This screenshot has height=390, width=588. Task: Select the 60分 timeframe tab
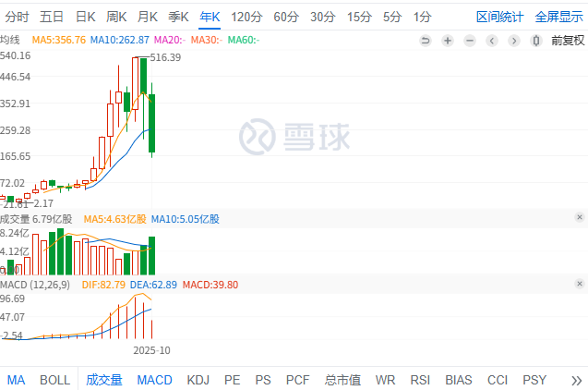(x=286, y=17)
